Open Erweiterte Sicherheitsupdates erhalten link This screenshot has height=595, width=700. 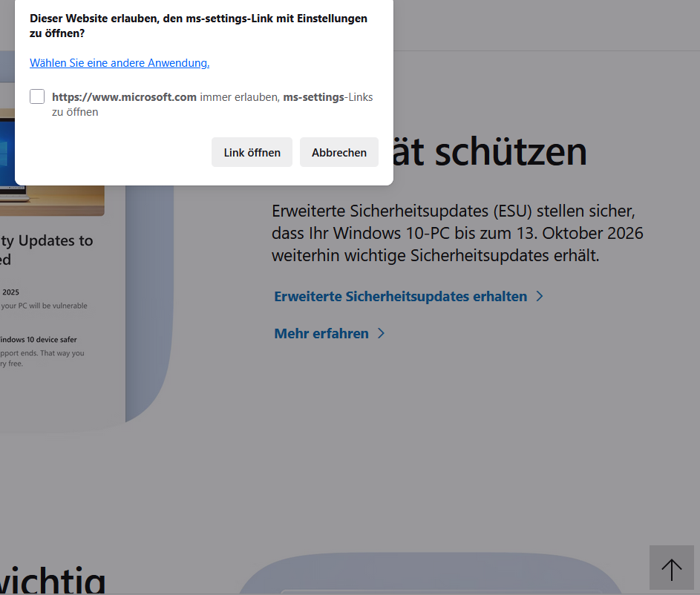pos(400,296)
